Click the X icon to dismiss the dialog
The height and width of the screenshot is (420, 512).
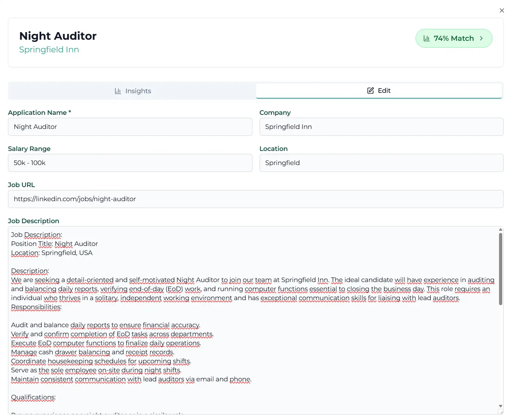point(502,10)
